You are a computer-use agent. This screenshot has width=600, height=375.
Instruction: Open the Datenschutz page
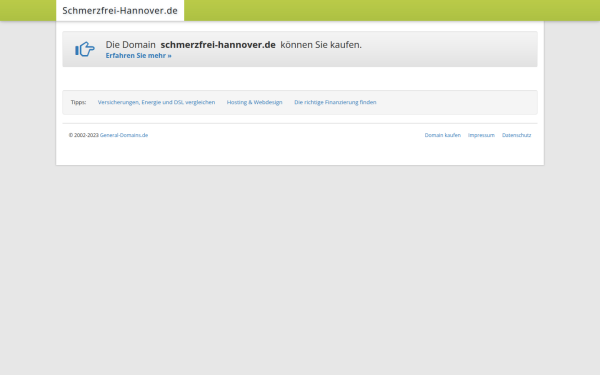(x=517, y=135)
